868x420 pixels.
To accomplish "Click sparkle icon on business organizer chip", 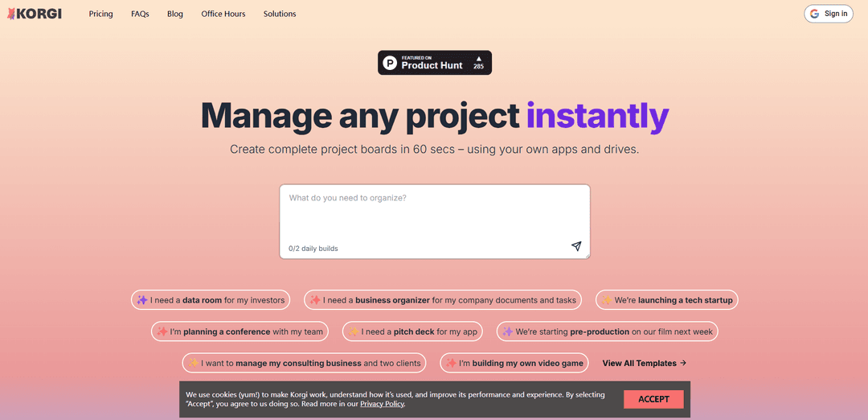I will [315, 300].
